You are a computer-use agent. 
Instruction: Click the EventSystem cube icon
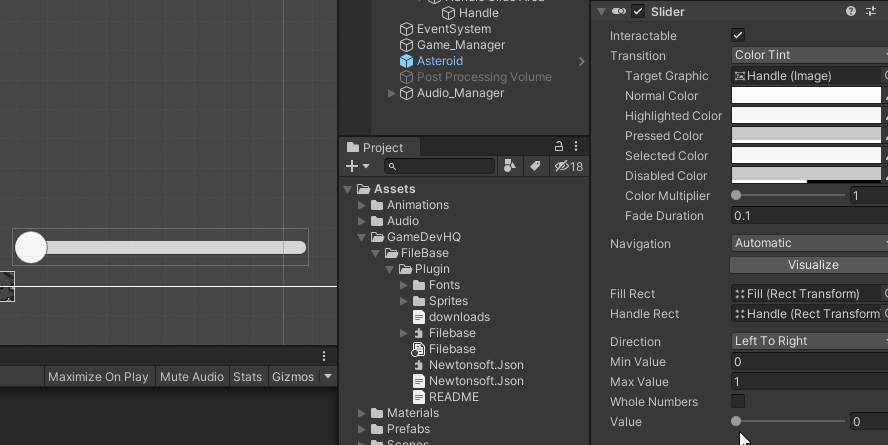point(407,29)
